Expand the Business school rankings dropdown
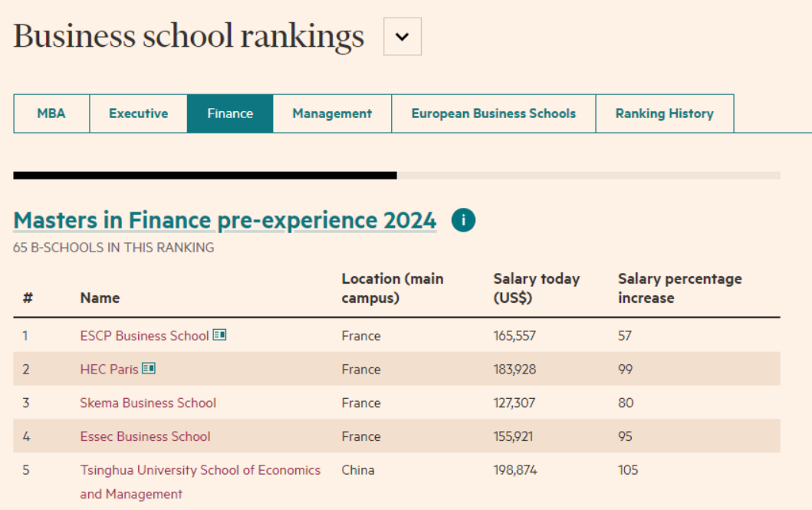Screen dimensions: 812x510 pyautogui.click(x=403, y=37)
